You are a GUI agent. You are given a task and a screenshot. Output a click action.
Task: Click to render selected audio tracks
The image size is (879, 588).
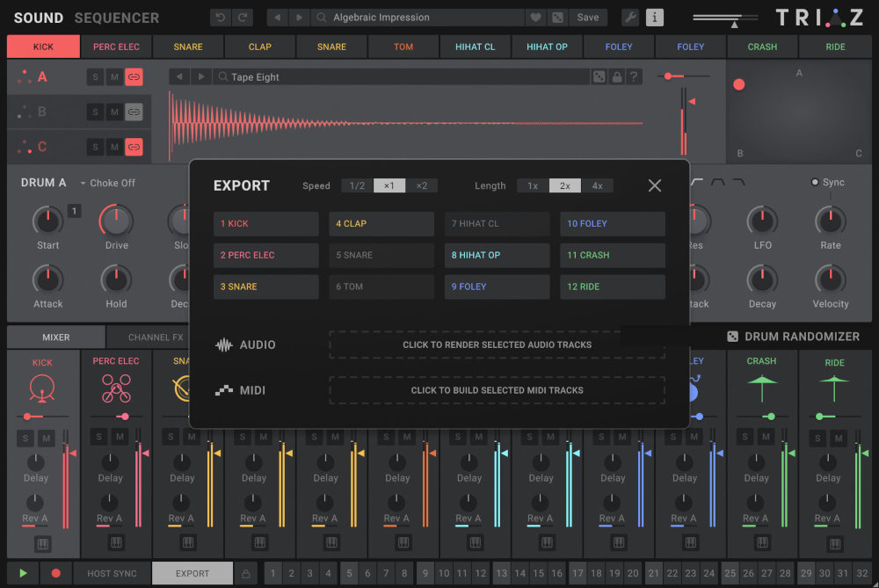click(497, 345)
